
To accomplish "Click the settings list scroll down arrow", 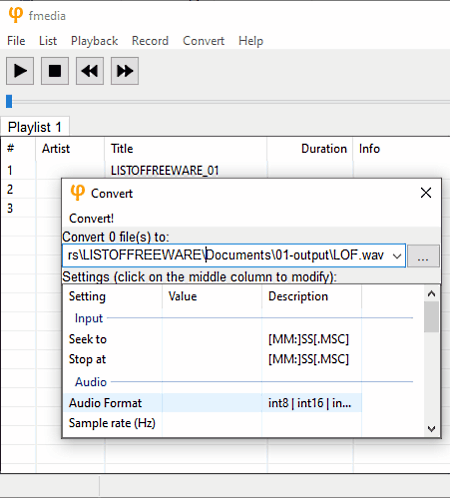I will (x=431, y=429).
